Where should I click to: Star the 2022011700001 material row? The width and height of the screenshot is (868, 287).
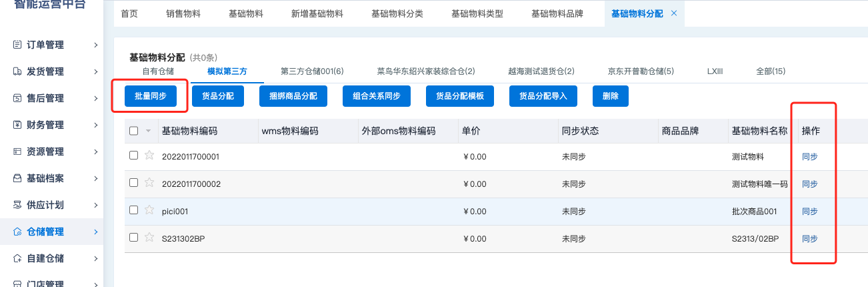(x=149, y=156)
